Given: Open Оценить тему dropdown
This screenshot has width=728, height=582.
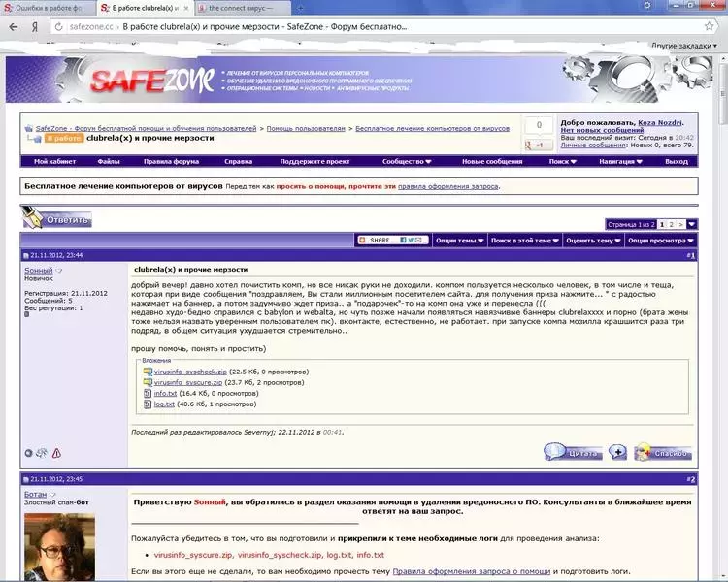Looking at the screenshot, I should pos(593,241).
